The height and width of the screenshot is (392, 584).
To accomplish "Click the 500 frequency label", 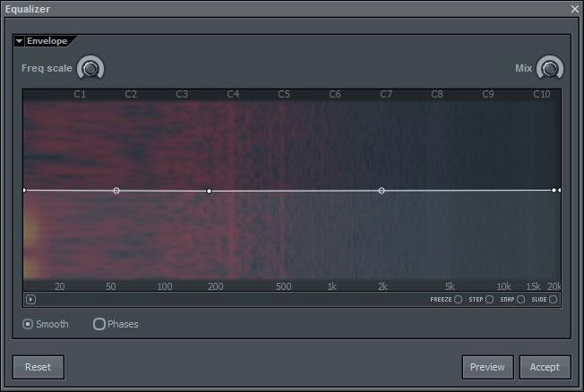I will point(283,286).
